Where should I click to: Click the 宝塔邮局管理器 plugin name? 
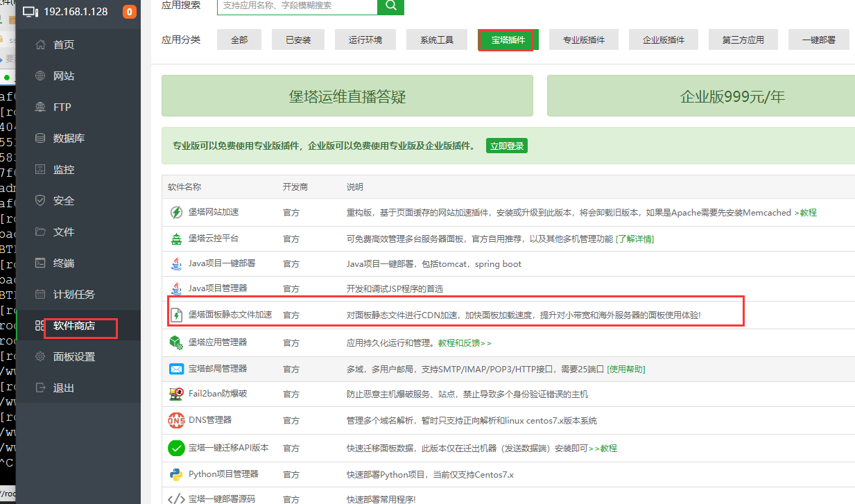pyautogui.click(x=218, y=369)
